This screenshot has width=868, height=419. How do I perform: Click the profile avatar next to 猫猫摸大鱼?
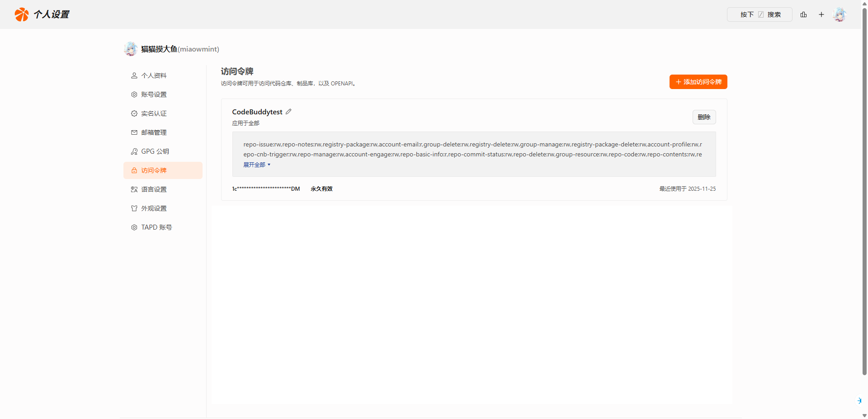(x=131, y=49)
